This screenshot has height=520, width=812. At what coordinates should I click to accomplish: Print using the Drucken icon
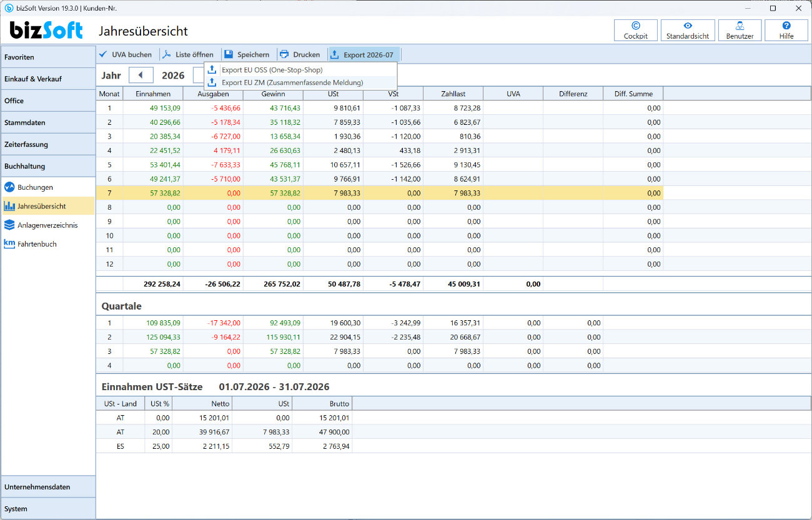pos(300,54)
